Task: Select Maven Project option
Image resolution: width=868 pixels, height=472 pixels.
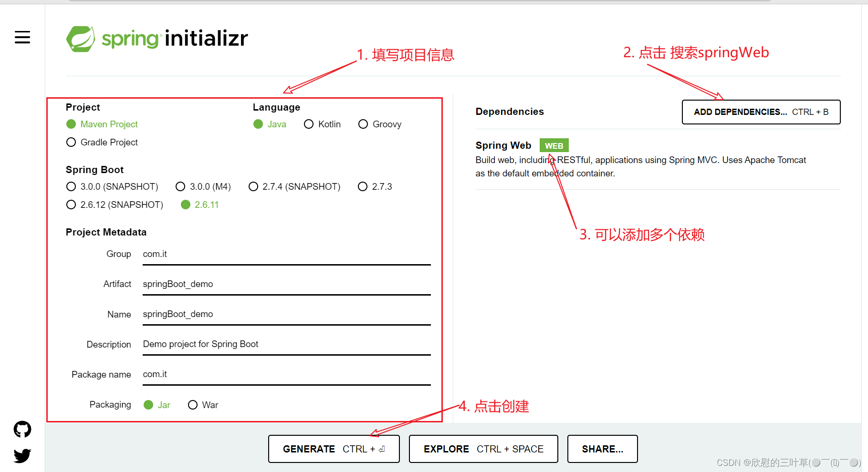Action: [x=102, y=124]
